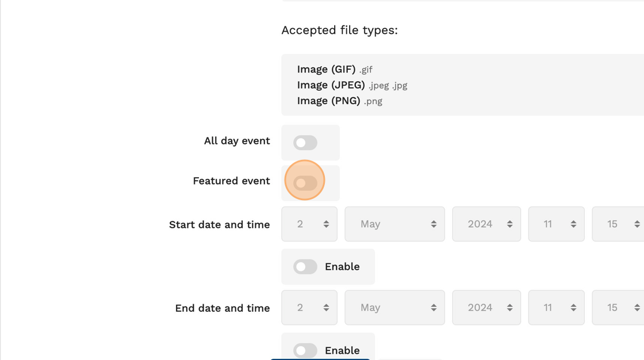644x360 pixels.
Task: Open the End date month dropdown
Action: point(394,308)
